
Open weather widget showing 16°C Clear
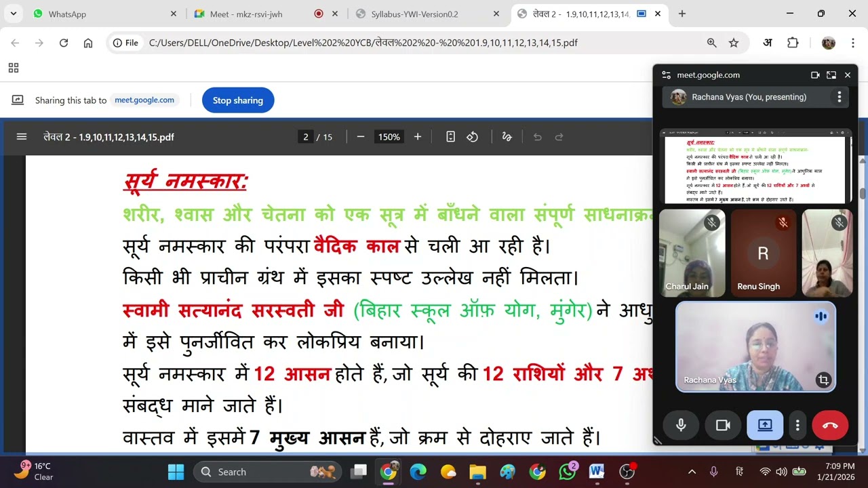pyautogui.click(x=35, y=472)
